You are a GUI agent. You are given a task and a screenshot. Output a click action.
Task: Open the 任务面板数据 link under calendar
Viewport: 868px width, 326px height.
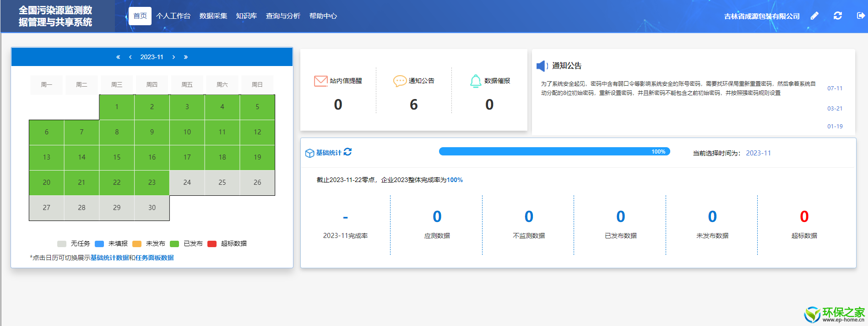click(154, 258)
